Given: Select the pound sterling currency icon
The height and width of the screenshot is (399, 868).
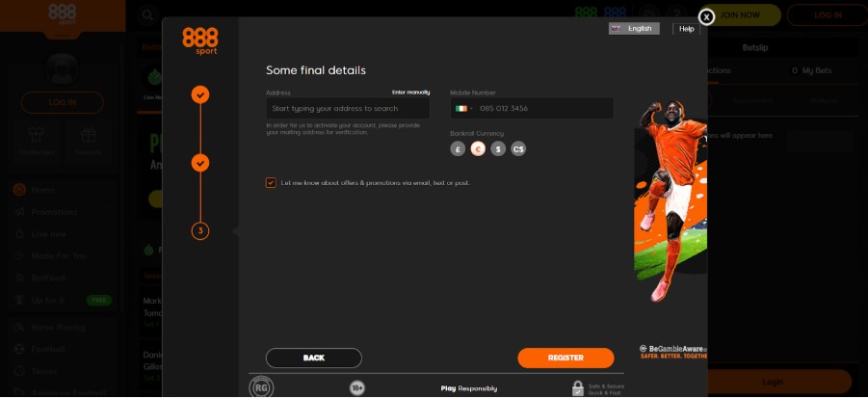Looking at the screenshot, I should click(x=458, y=149).
